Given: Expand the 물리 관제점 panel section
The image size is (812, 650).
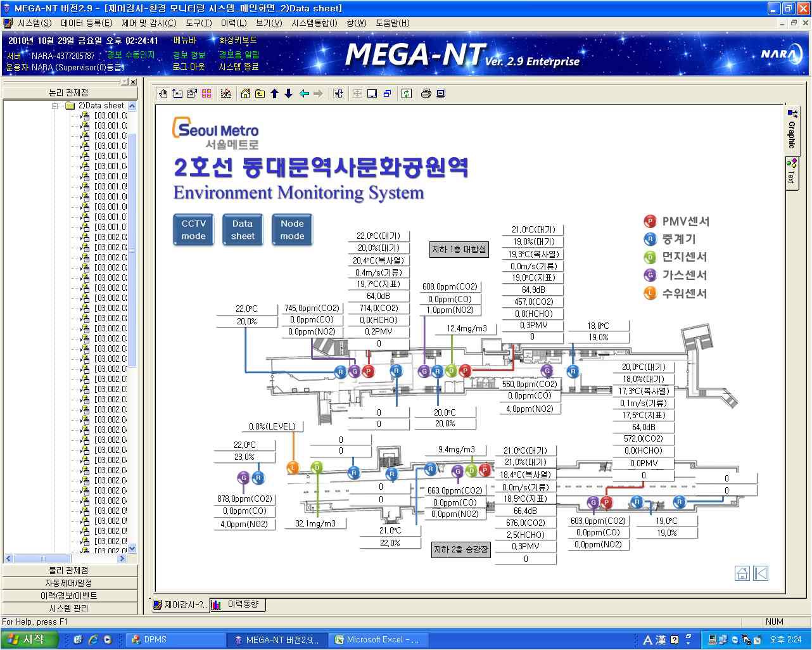Looking at the screenshot, I should 68,570.
